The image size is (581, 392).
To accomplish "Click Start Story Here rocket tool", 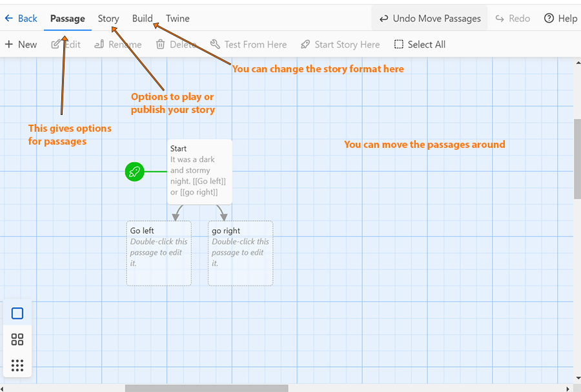I will [x=340, y=45].
